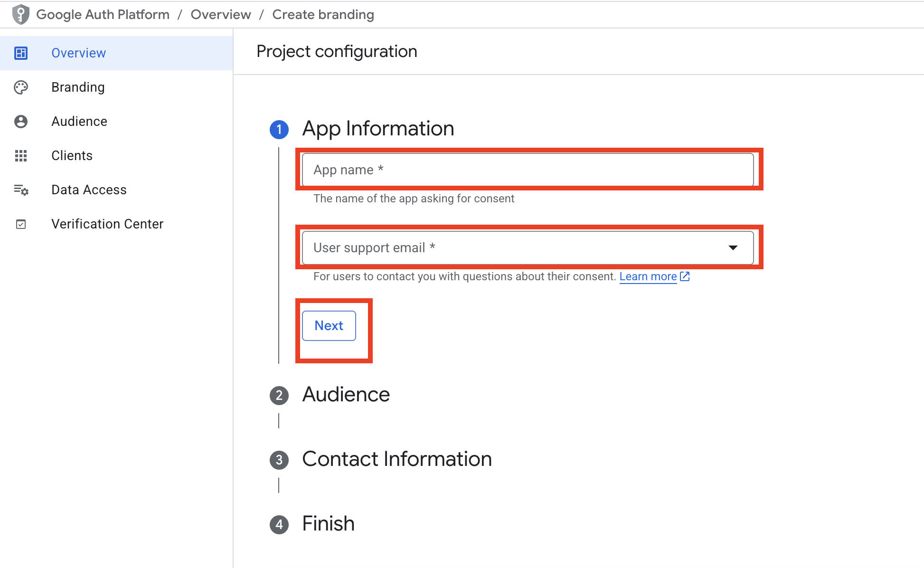This screenshot has width=924, height=568.
Task: Expand the Audience step heading
Action: point(346,395)
